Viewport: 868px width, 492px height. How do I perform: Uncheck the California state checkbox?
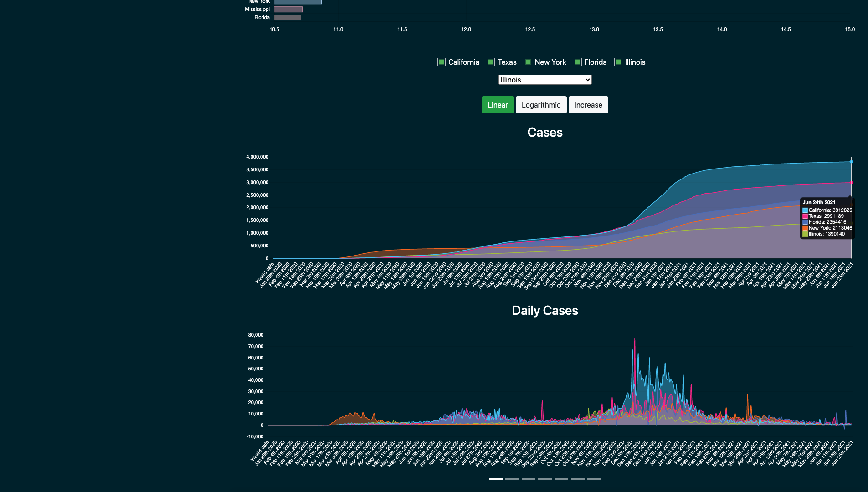click(441, 62)
